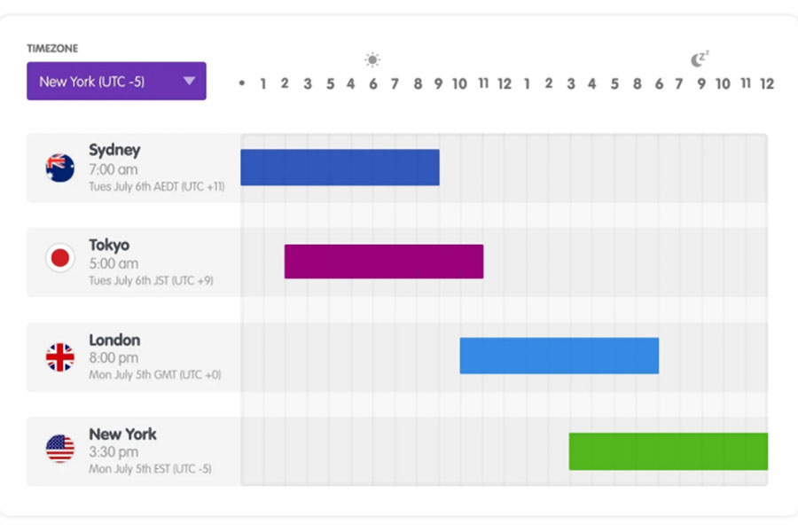Open the New York (UTC -5) timezone dropdown

[x=116, y=81]
